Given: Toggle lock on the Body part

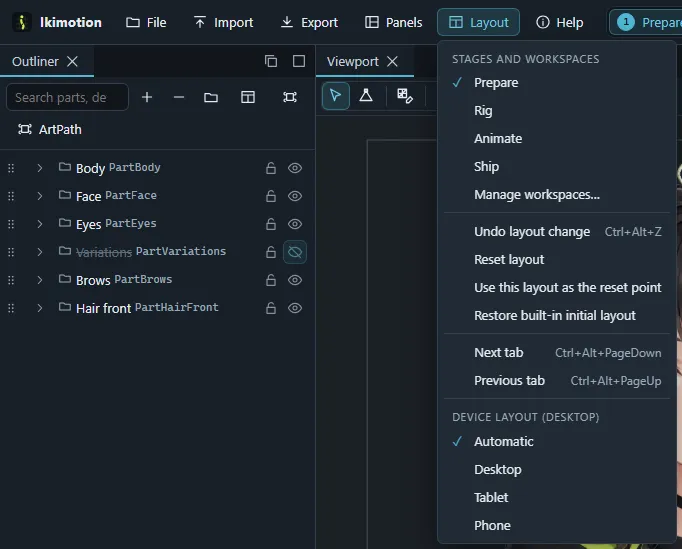Looking at the screenshot, I should coord(271,168).
